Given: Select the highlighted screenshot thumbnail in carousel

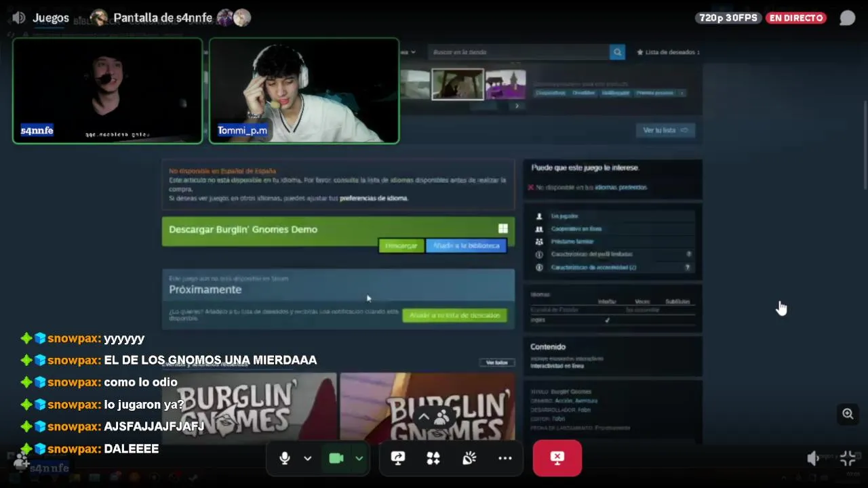Looking at the screenshot, I should (458, 84).
